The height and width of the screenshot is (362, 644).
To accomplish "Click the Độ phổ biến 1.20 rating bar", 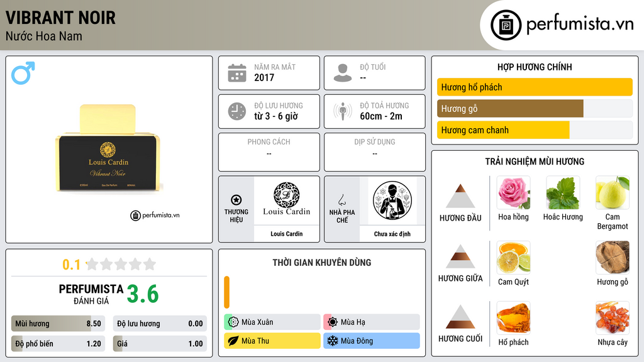I will click(58, 344).
